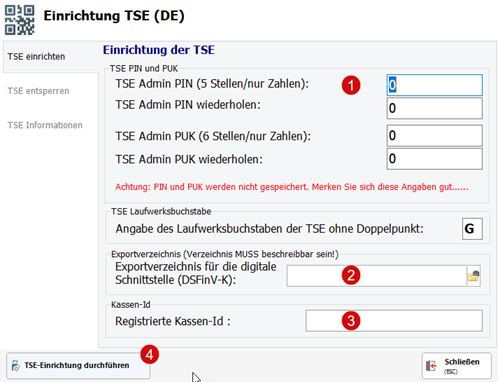Image resolution: width=498 pixels, height=382 pixels.
Task: Click the exit icon on Schließen button
Action: 431,366
